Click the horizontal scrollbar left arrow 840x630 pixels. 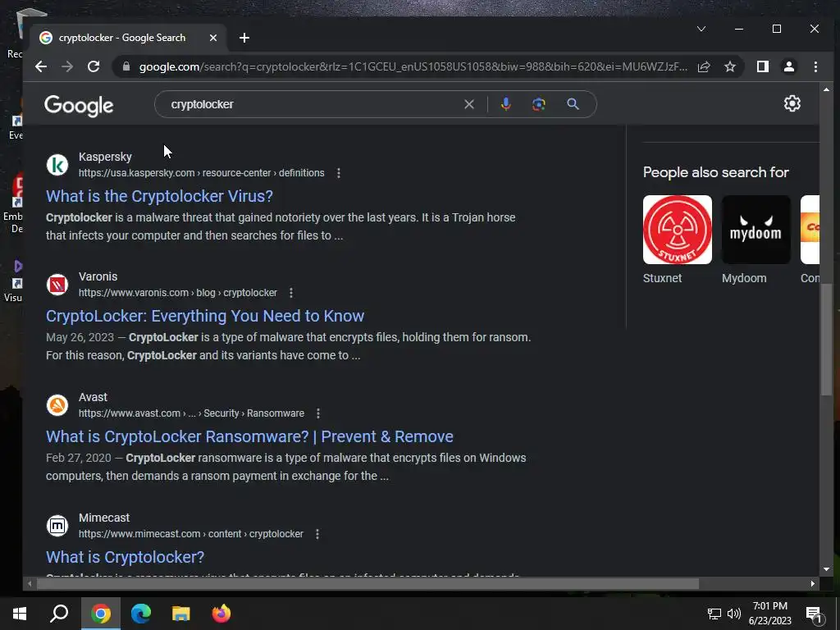tap(30, 583)
